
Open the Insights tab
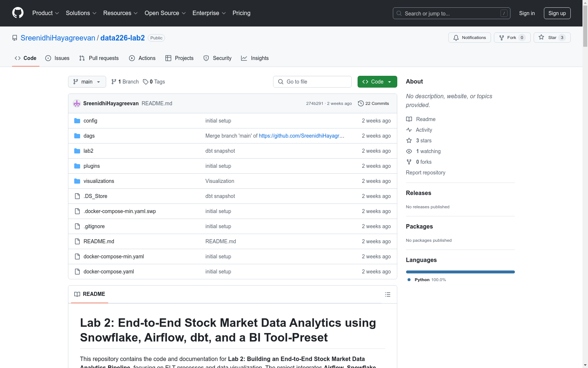point(255,58)
